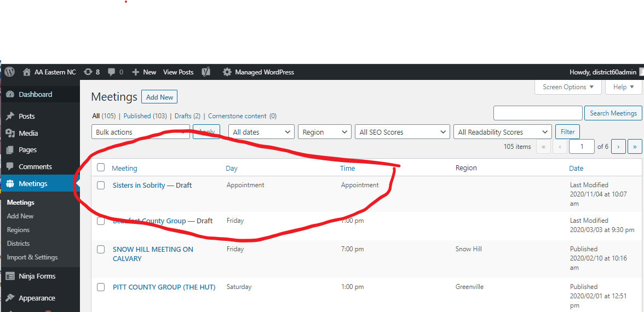Viewport: 644px width, 312px height.
Task: Click the Add New button beside Meetings heading
Action: point(159,97)
